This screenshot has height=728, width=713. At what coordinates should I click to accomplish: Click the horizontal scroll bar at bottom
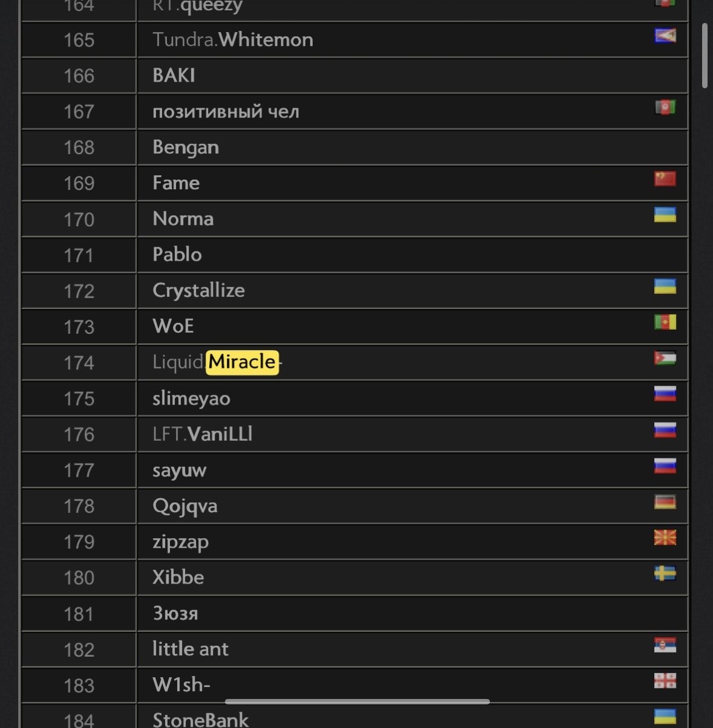(x=357, y=702)
